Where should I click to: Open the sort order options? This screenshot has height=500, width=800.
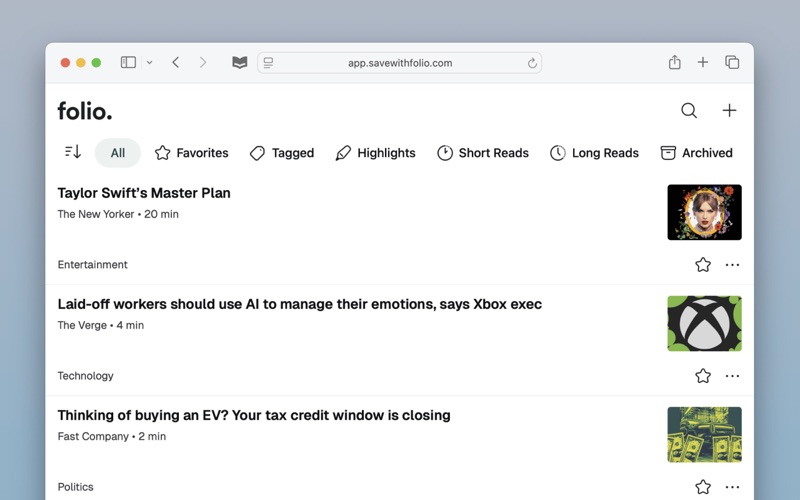click(x=73, y=152)
